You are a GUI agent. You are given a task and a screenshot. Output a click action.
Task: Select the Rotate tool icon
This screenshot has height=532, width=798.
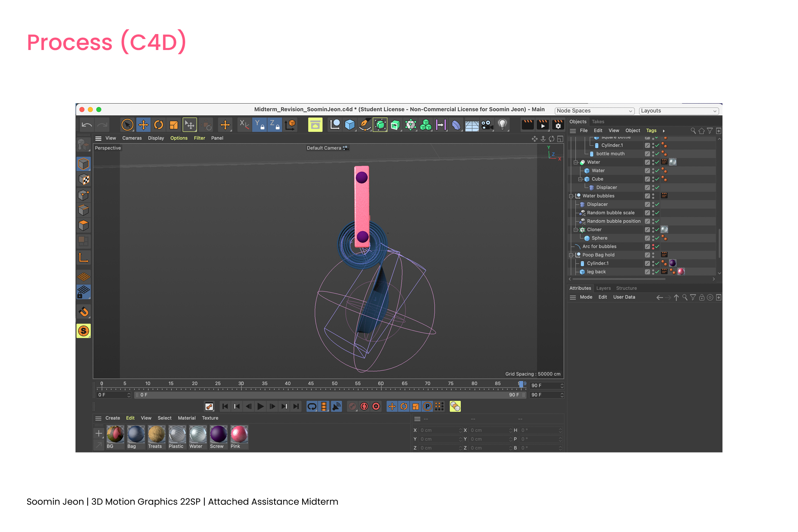(159, 125)
